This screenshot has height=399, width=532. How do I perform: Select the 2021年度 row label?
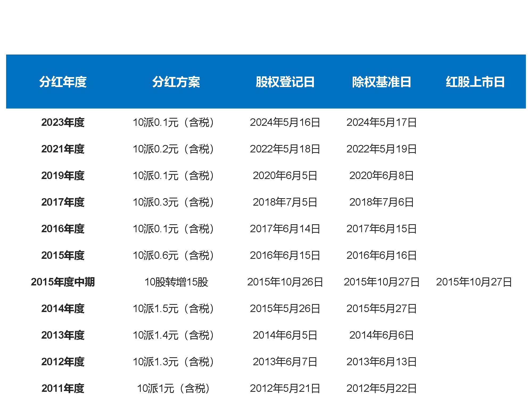63,149
